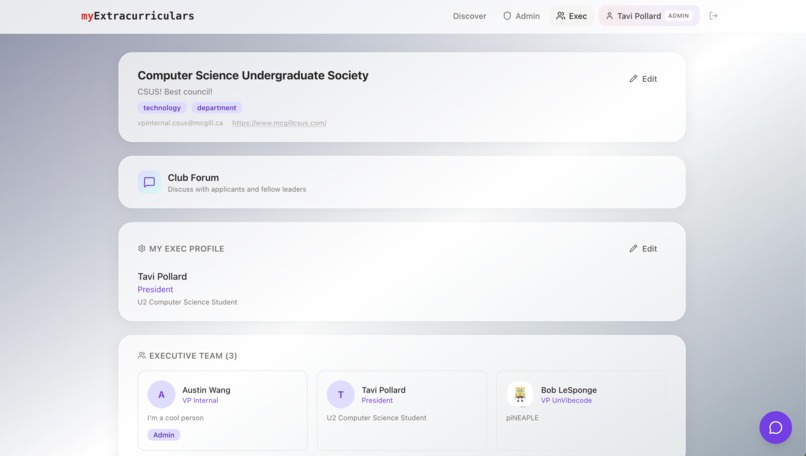Open the Discover page
This screenshot has height=456, width=806.
pyautogui.click(x=469, y=16)
